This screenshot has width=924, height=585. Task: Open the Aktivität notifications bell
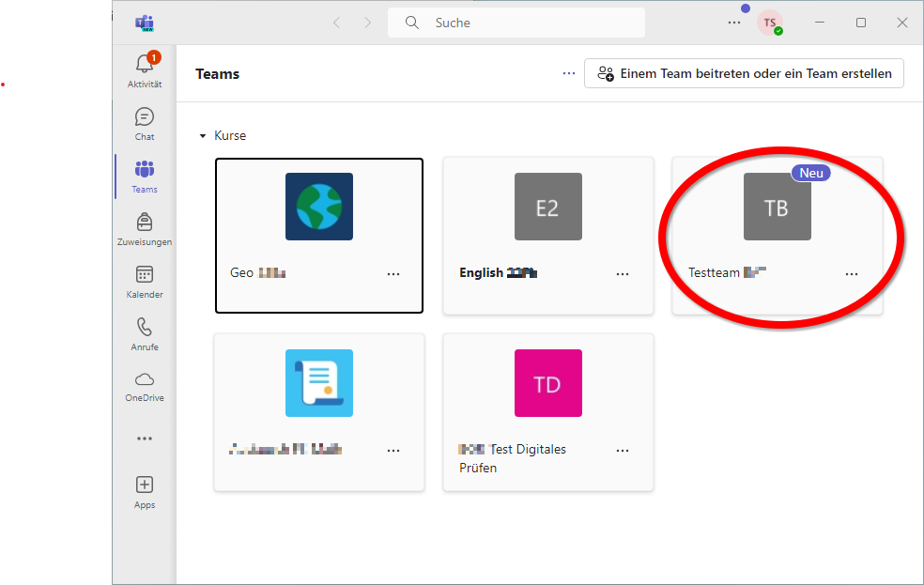pos(145,69)
